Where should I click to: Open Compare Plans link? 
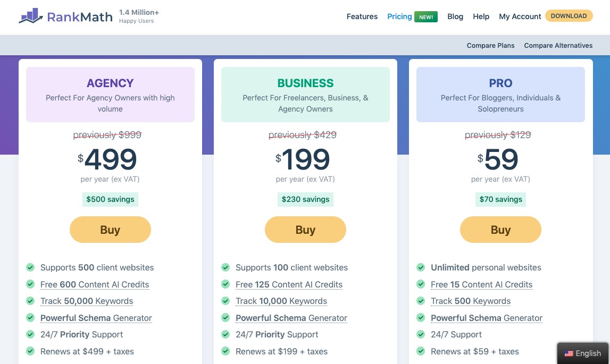[x=490, y=46]
